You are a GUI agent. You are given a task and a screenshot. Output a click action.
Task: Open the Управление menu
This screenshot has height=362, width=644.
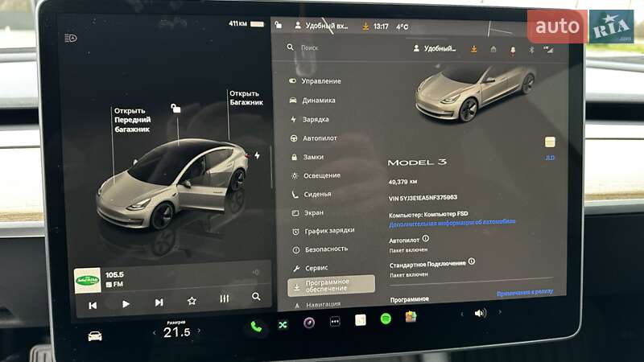tap(316, 81)
